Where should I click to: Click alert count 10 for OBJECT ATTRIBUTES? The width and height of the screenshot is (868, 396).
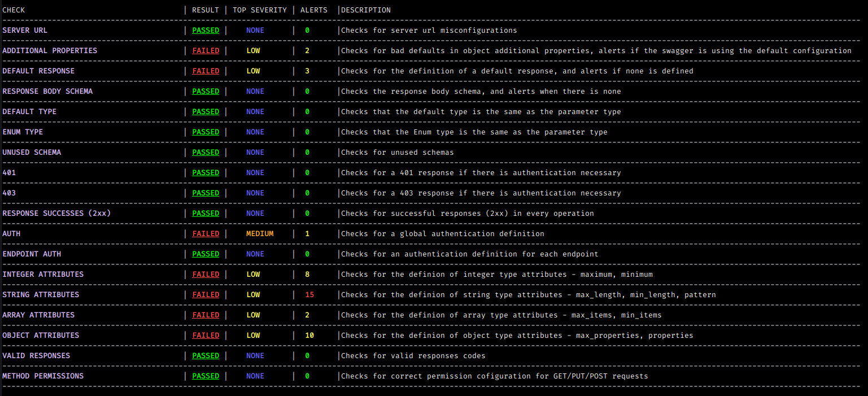click(309, 336)
